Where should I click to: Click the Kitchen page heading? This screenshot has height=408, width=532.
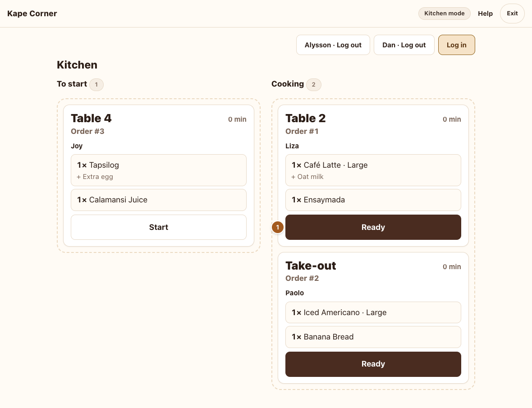tap(77, 65)
